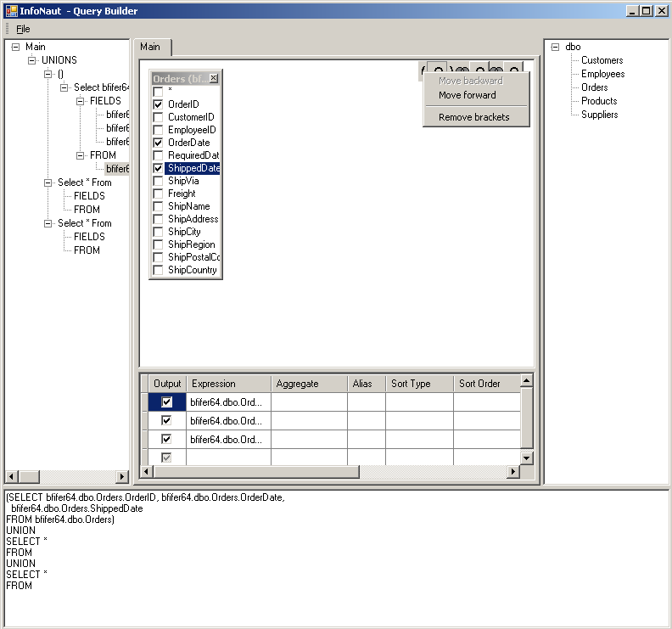Click the rightmost subquery icon in union bar
The height and width of the screenshot is (629, 672).
pyautogui.click(x=514, y=69)
